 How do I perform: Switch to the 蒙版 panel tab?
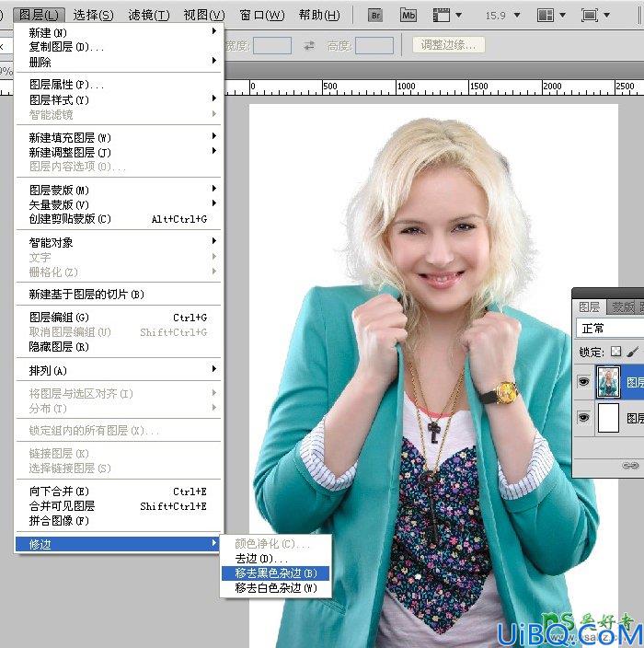[623, 307]
